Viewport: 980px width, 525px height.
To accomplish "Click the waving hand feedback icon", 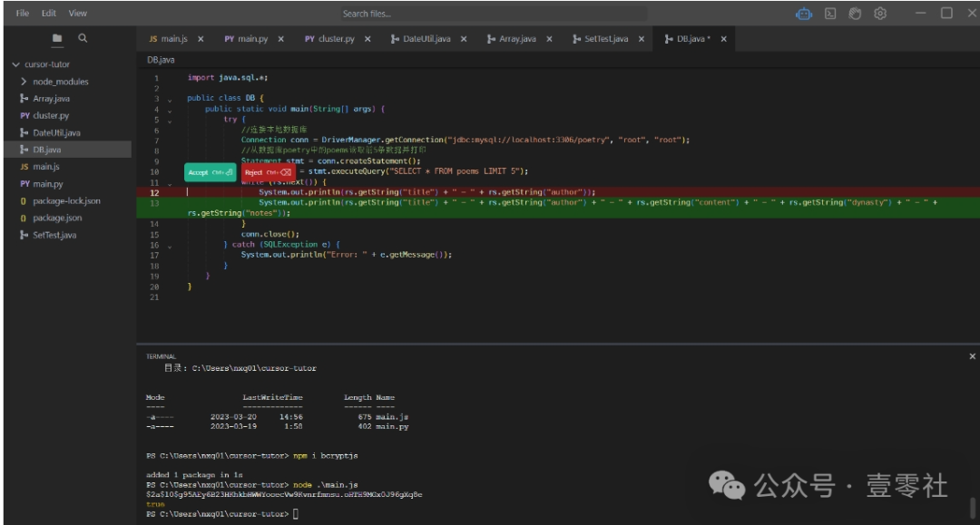I will pyautogui.click(x=854, y=14).
